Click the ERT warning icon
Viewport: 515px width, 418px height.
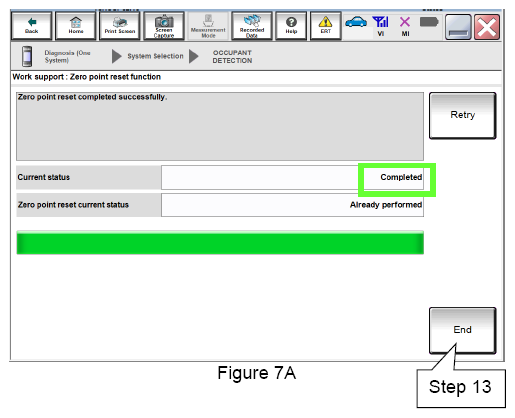[326, 26]
